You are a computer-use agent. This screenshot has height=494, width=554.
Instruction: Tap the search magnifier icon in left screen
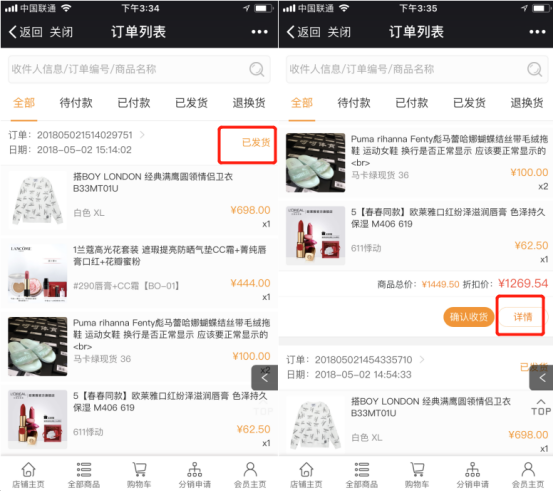[257, 69]
